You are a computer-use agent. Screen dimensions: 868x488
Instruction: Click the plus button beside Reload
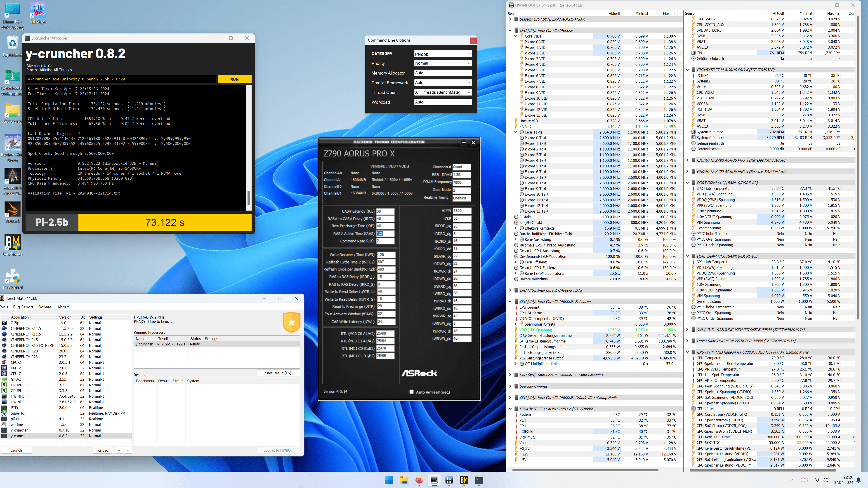coord(119,450)
